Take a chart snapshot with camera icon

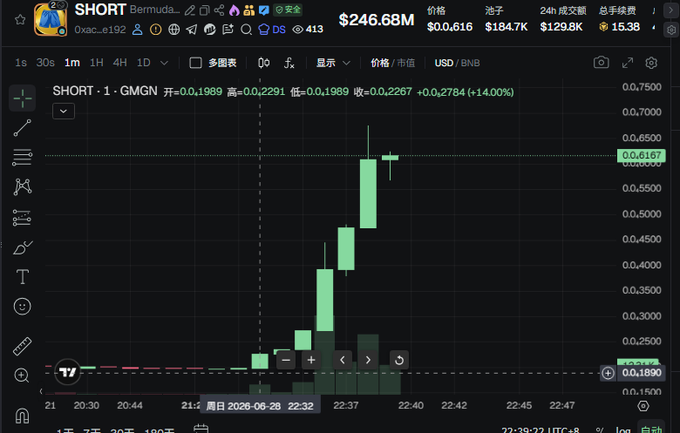tap(601, 62)
